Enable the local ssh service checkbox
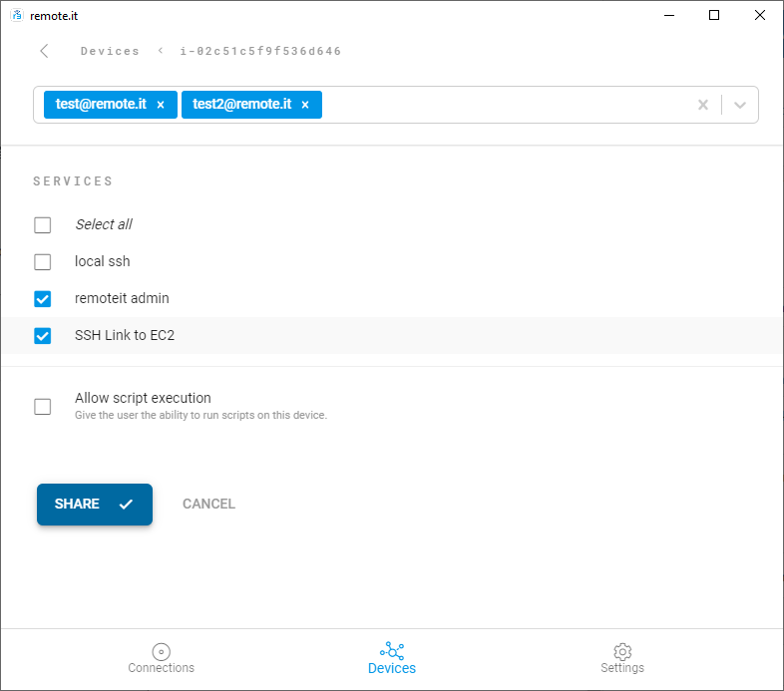The width and height of the screenshot is (784, 691). click(43, 262)
